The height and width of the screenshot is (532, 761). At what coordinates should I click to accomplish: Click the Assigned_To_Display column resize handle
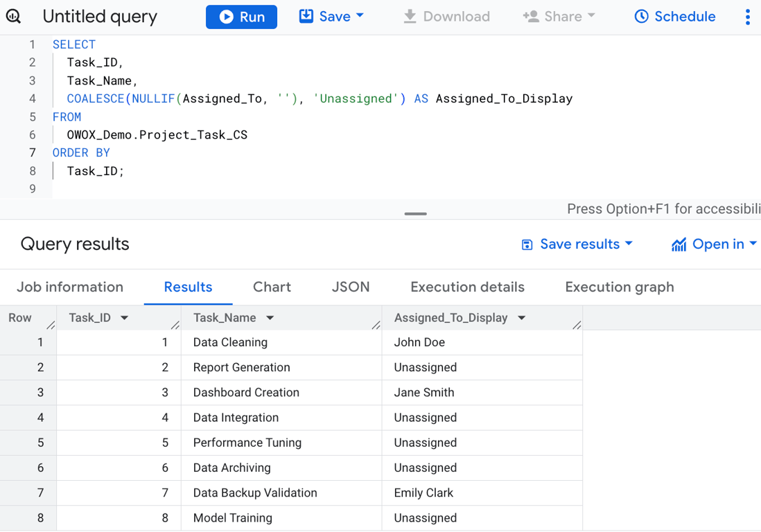point(577,325)
